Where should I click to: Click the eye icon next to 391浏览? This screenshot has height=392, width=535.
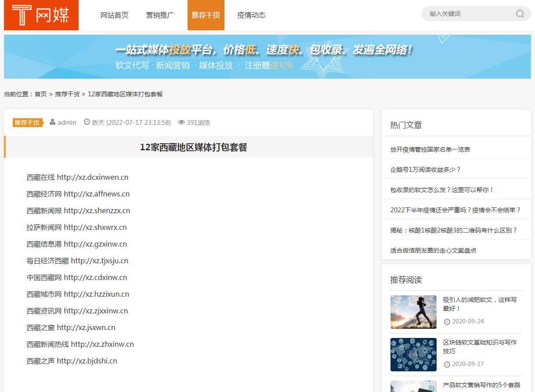[x=181, y=122]
